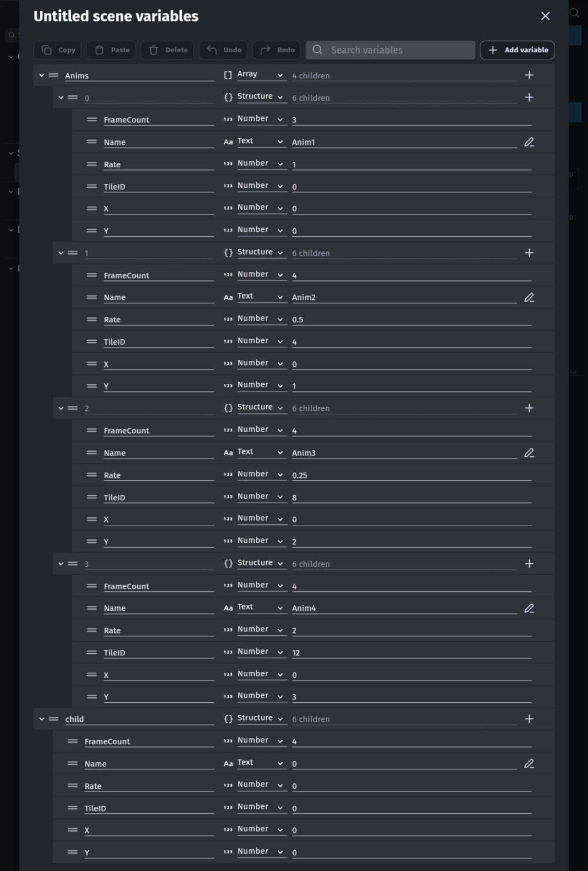Click the Add variable button
The height and width of the screenshot is (871, 588).
(x=517, y=50)
